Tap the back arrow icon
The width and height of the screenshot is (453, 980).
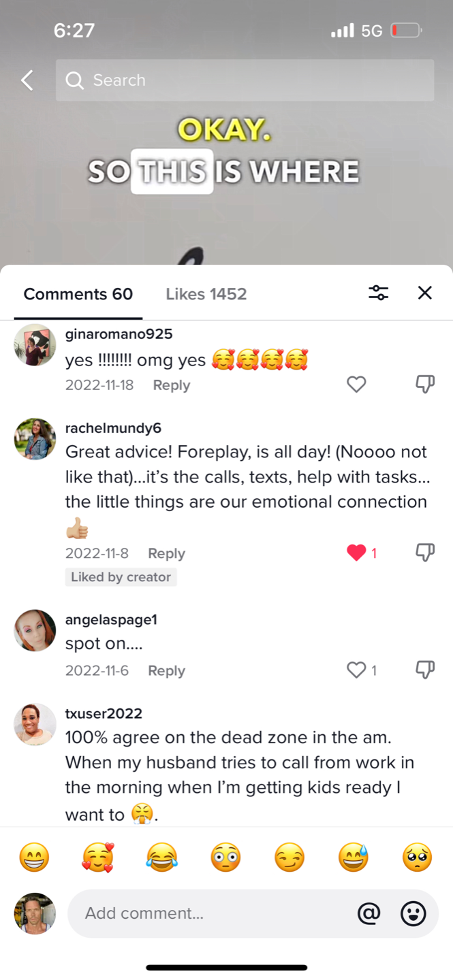click(x=27, y=80)
